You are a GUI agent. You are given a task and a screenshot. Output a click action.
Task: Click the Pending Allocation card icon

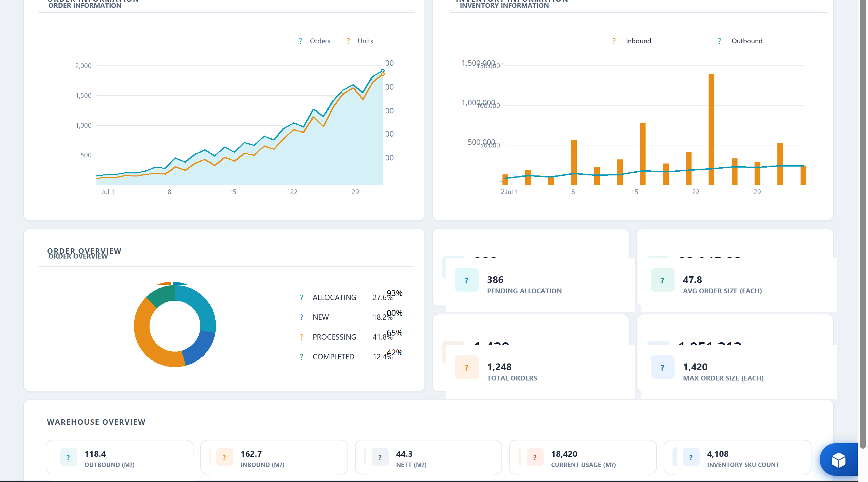coord(467,280)
